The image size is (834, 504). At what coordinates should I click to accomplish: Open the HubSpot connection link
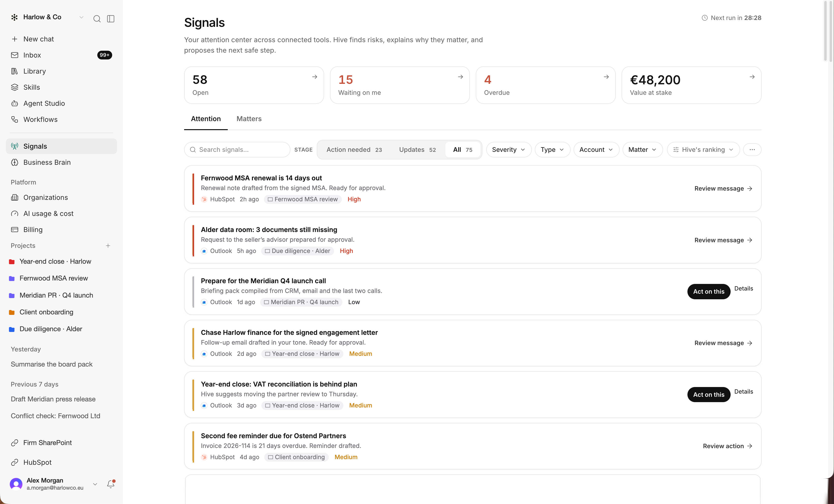point(61,462)
